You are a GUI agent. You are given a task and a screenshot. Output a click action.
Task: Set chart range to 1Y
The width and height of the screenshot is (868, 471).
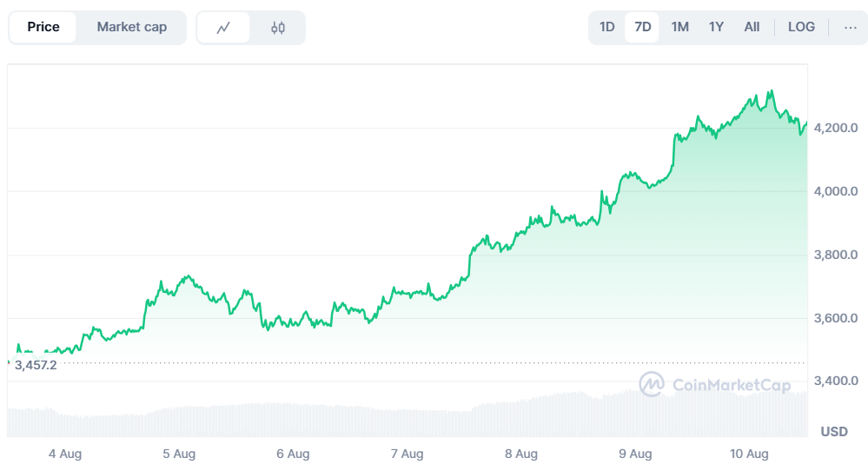(716, 27)
